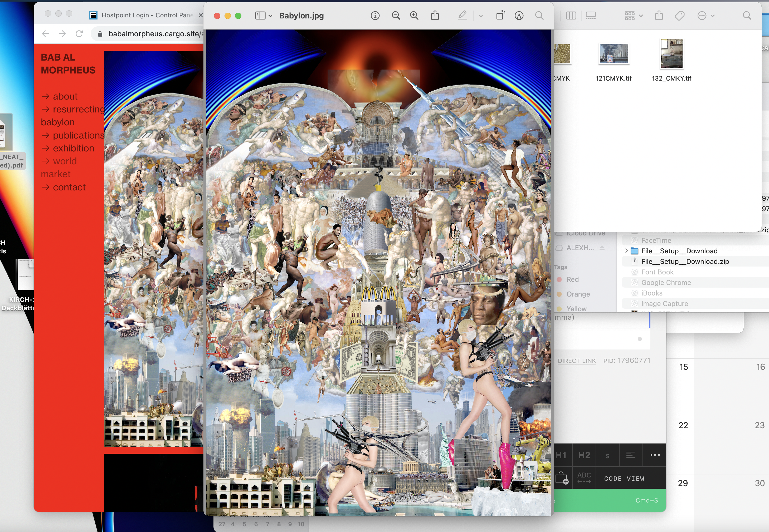Open the DIRECT LINK
Image resolution: width=769 pixels, height=532 pixels.
[x=577, y=361]
